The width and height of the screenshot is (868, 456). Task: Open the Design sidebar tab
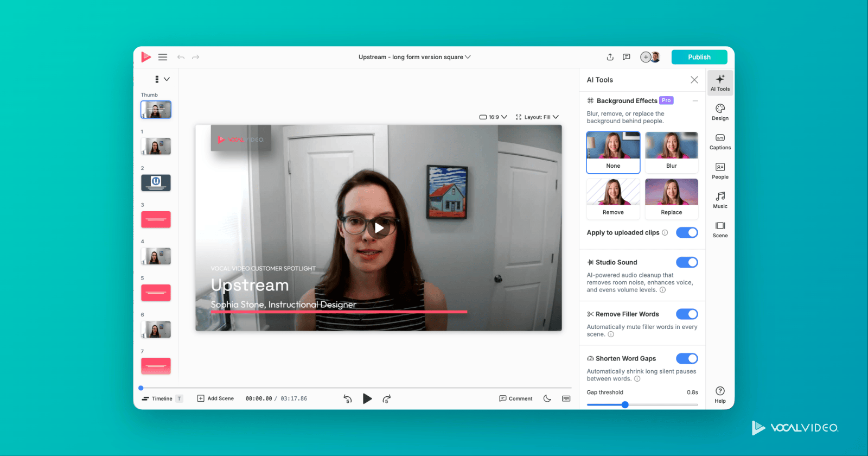tap(720, 112)
